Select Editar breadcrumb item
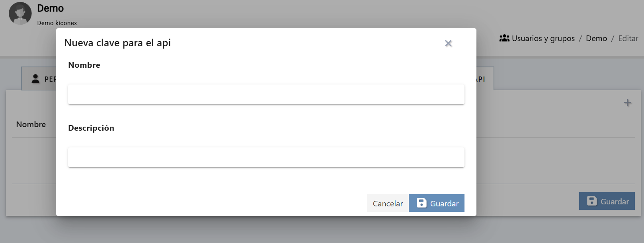The width and height of the screenshot is (644, 243). click(x=628, y=38)
